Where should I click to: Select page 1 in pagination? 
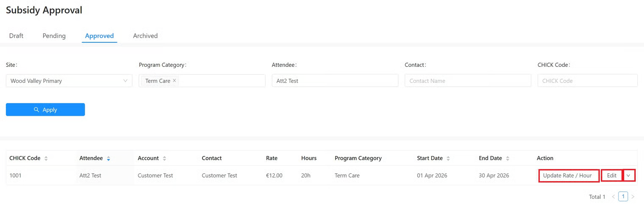623,197
